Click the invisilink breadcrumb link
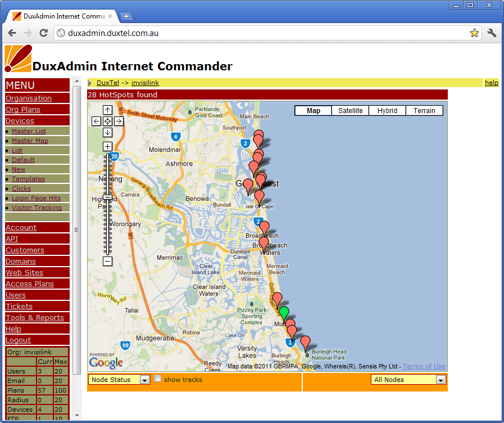This screenshot has width=504, height=423. [x=146, y=83]
